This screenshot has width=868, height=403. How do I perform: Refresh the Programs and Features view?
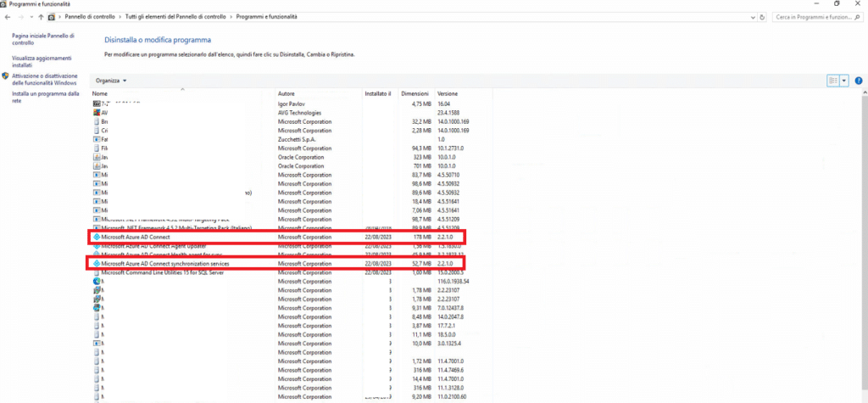tap(763, 17)
